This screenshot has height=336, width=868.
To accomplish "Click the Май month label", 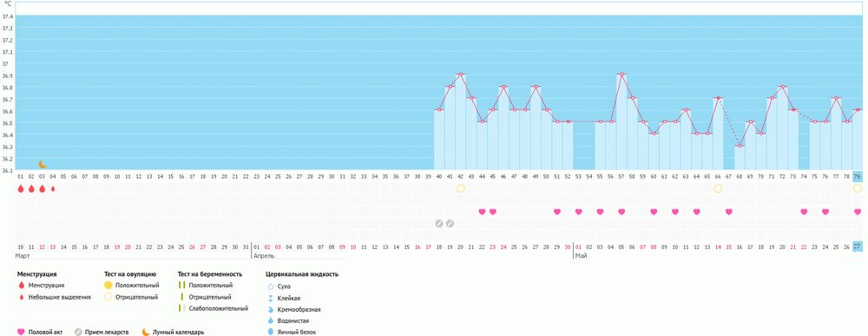I will [x=581, y=256].
